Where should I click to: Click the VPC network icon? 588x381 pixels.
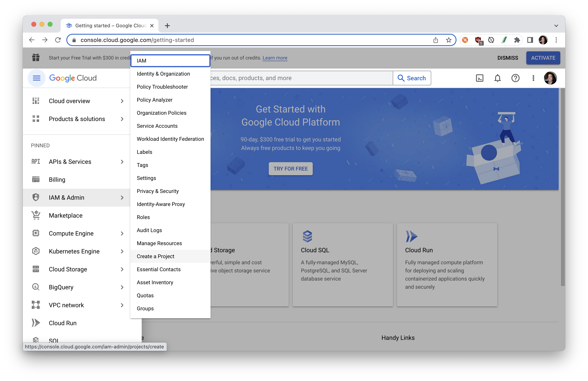coord(36,305)
